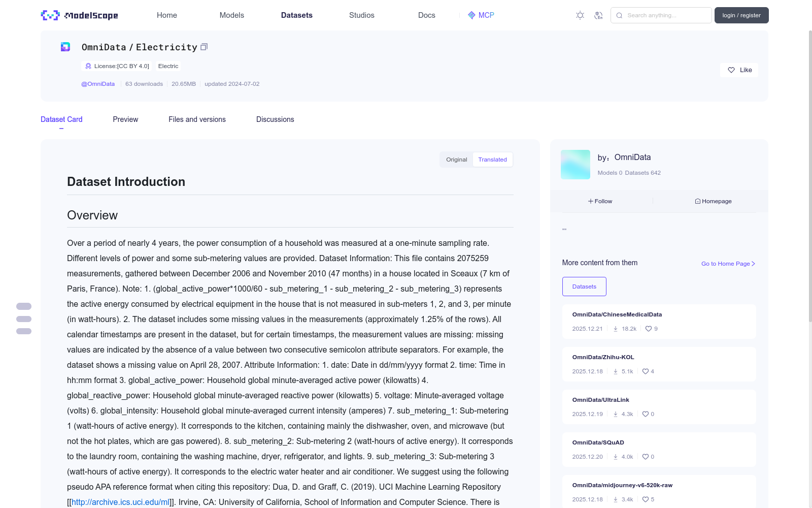Screen dimensions: 812x508
Task: Click the MCP navigation label
Action: (486, 15)
